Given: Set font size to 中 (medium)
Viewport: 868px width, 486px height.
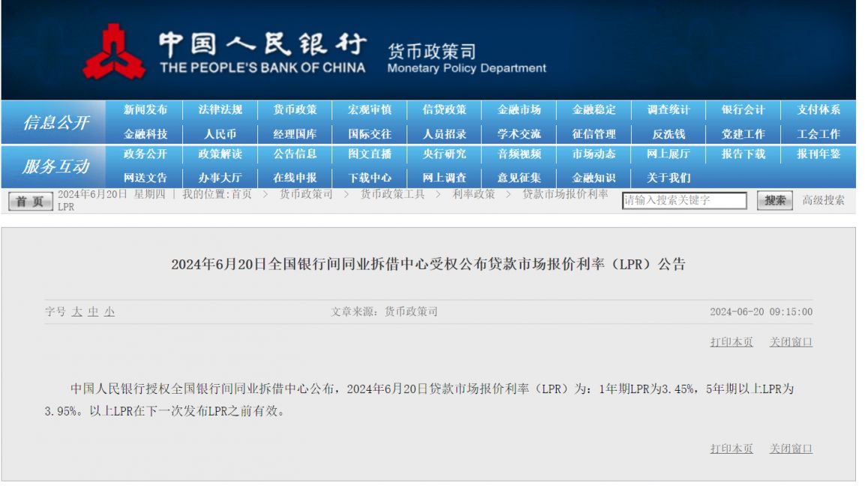Looking at the screenshot, I should (x=93, y=312).
